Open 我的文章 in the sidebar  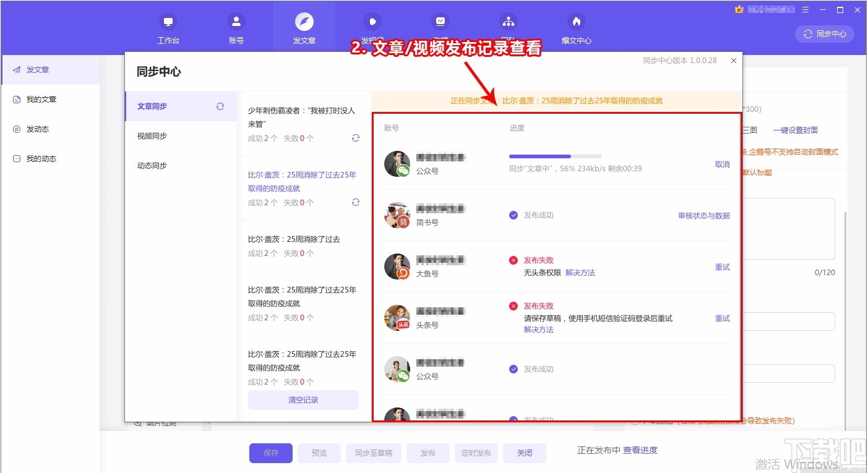[x=41, y=99]
